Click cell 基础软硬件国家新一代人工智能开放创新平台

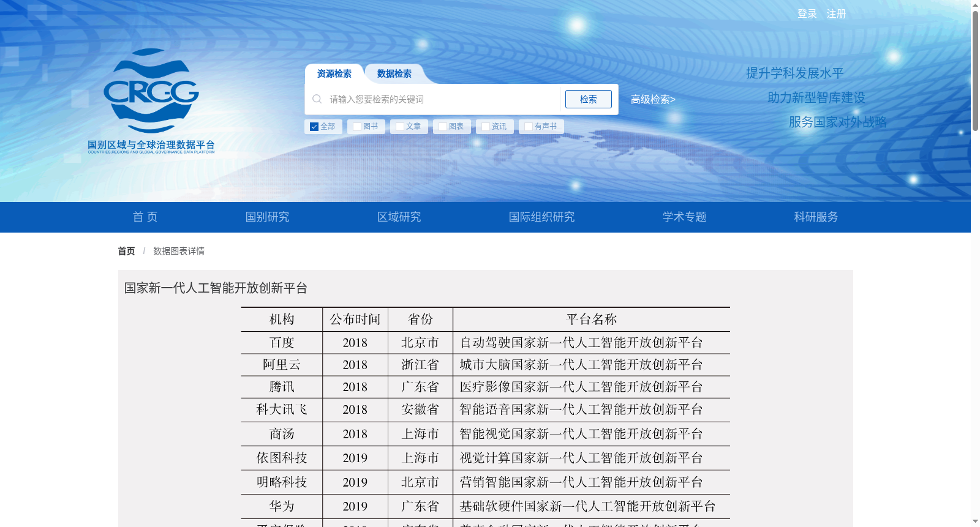(x=587, y=506)
